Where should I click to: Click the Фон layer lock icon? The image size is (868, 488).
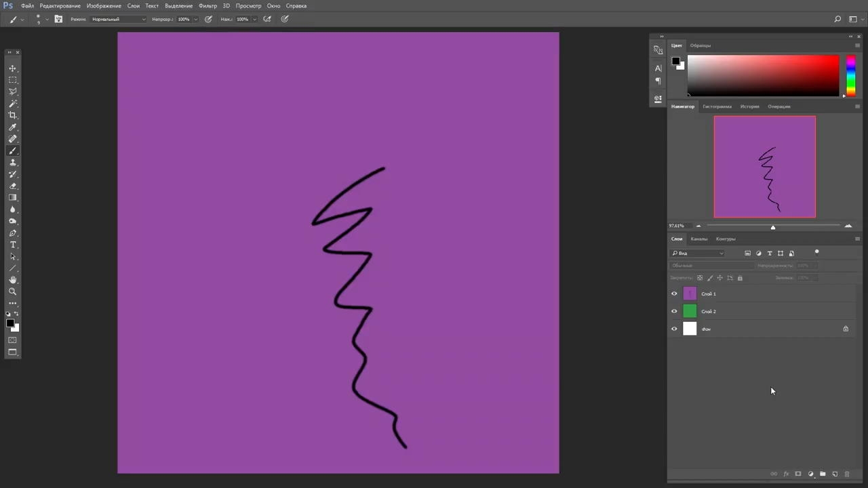coord(846,329)
